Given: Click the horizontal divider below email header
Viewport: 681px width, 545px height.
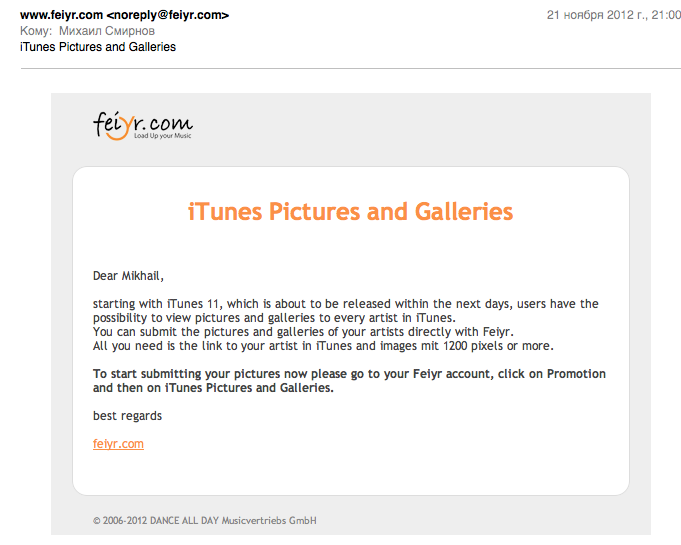Looking at the screenshot, I should point(350,68).
